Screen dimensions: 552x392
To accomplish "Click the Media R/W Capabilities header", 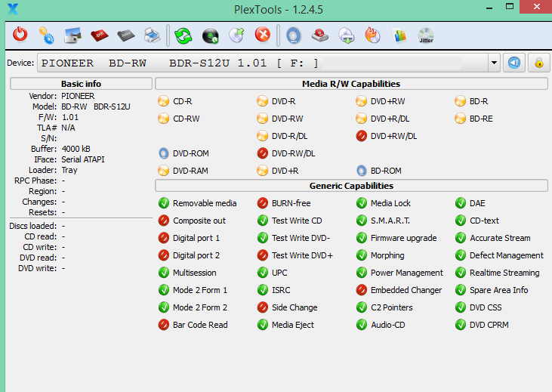I will pos(351,84).
